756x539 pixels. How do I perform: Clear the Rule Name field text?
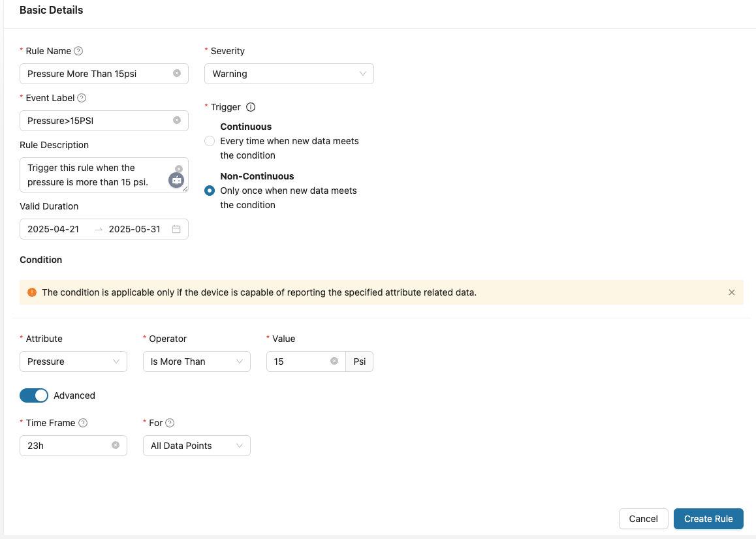pyautogui.click(x=177, y=73)
